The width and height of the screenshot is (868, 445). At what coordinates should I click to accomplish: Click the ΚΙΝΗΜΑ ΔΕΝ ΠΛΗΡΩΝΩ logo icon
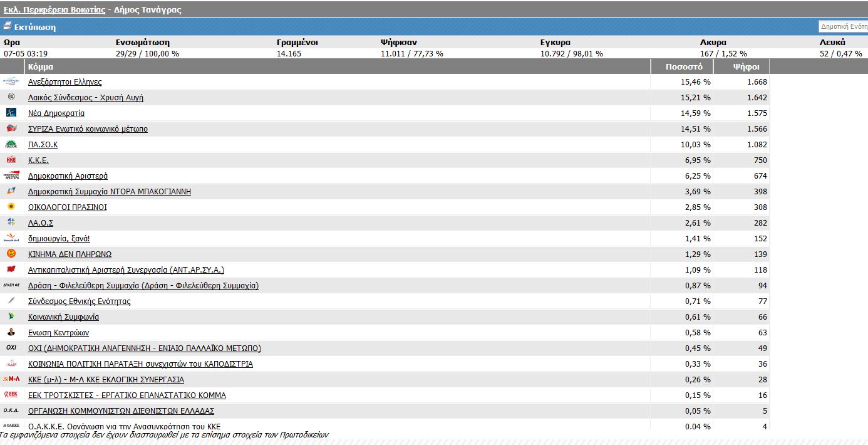(11, 254)
